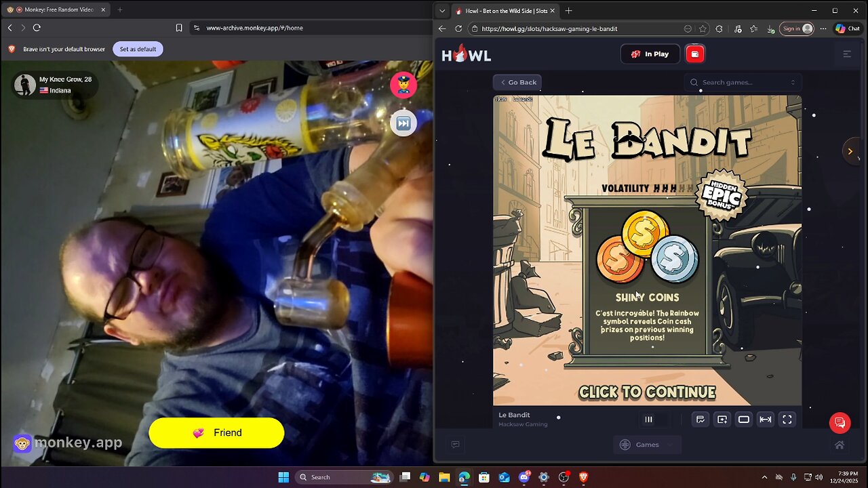Open the red live support chat bubble
Screen dimensions: 868x488
(x=840, y=423)
